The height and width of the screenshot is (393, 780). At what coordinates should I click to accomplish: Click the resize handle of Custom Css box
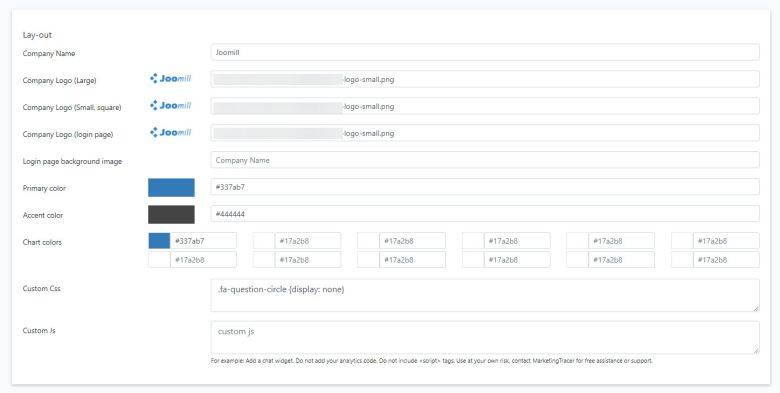pyautogui.click(x=756, y=308)
